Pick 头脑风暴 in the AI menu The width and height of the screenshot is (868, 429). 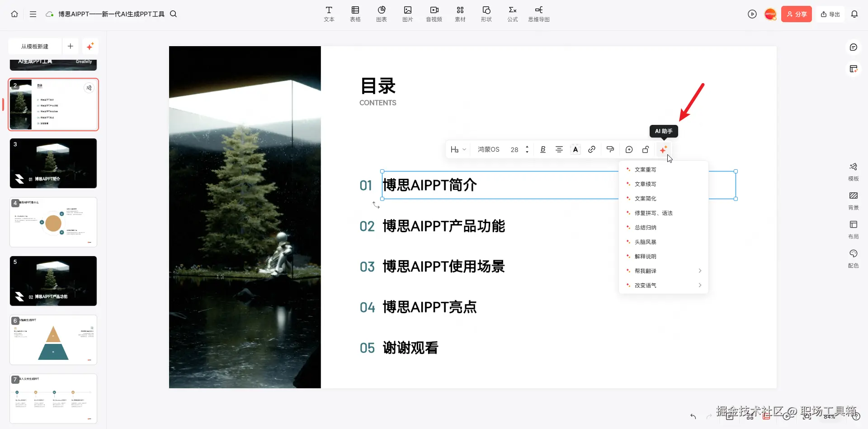click(x=663, y=242)
